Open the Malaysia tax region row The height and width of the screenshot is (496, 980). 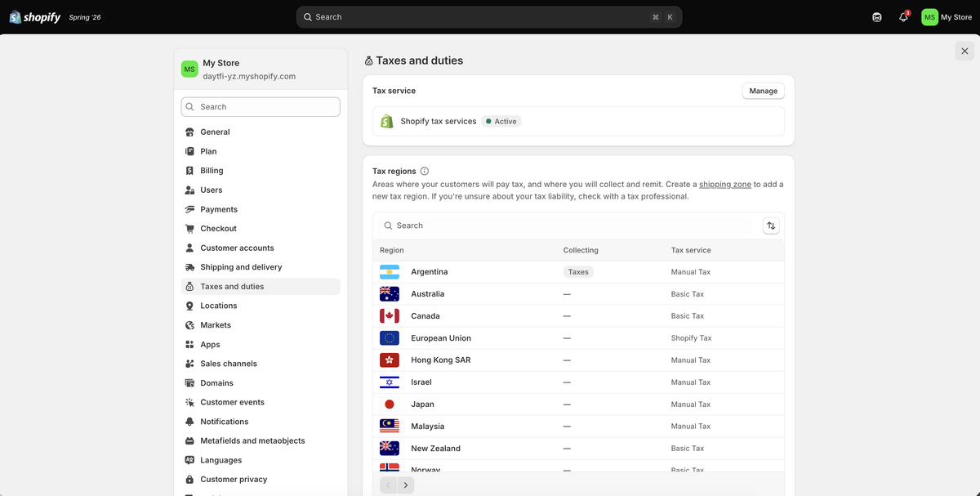[578, 427]
